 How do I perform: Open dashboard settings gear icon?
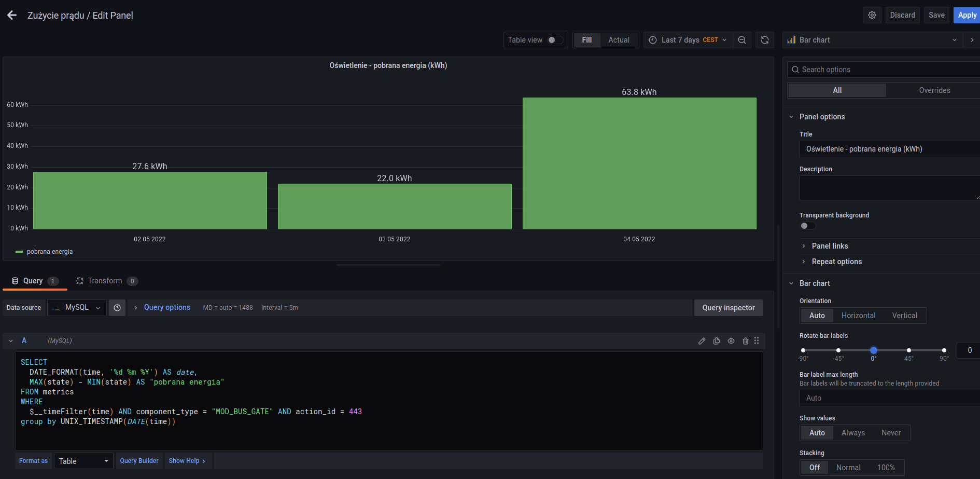click(872, 15)
